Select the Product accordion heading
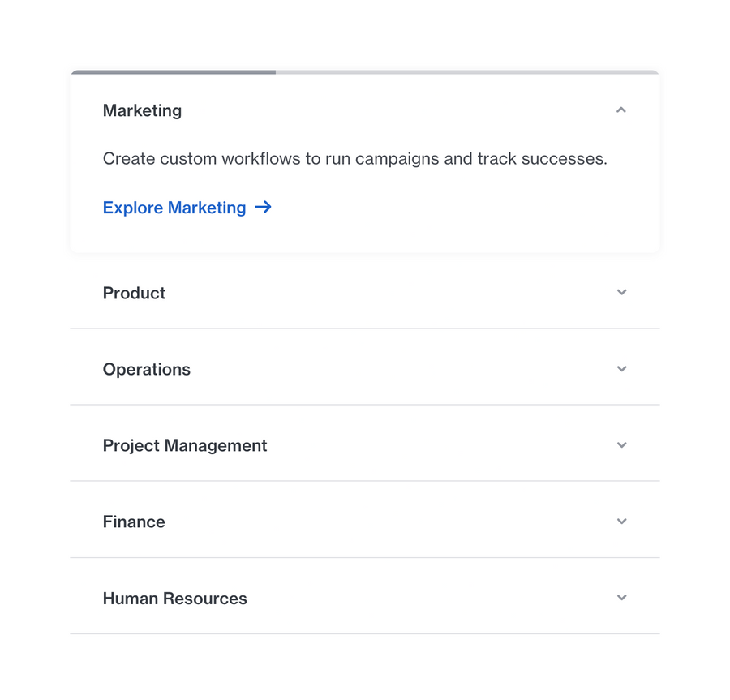Image resolution: width=730 pixels, height=700 pixels. [x=134, y=293]
